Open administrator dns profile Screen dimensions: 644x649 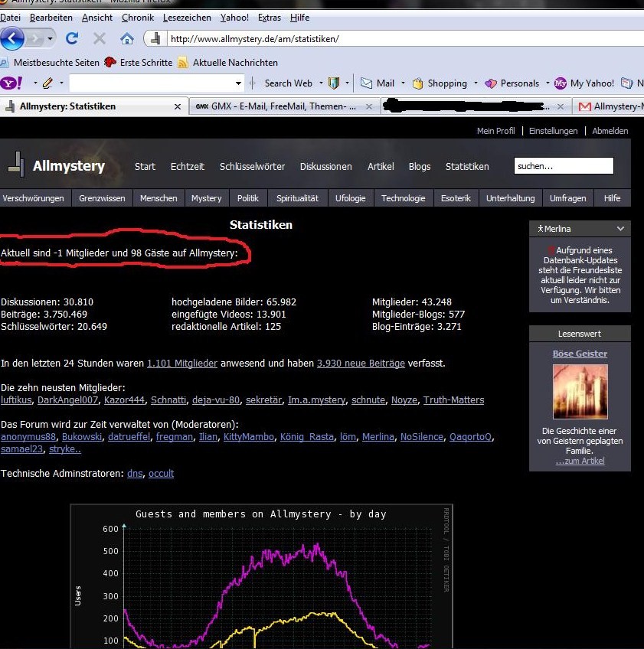click(x=135, y=474)
